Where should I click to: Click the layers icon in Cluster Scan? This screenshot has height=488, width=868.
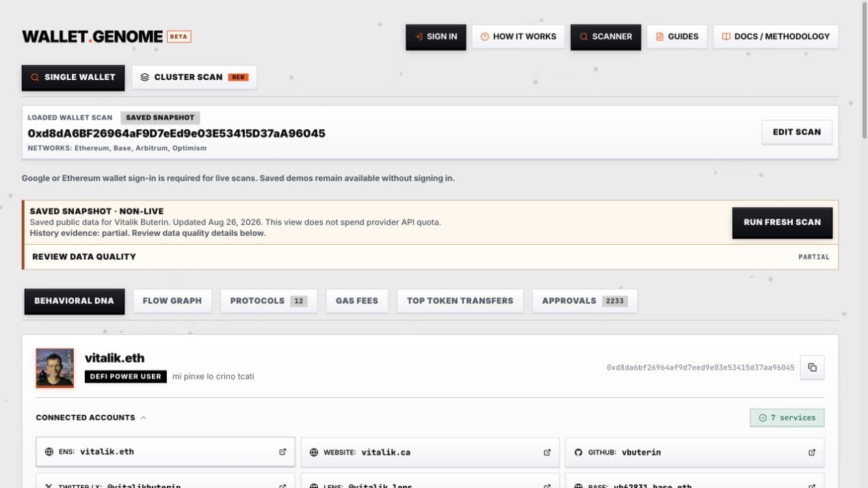(x=144, y=77)
